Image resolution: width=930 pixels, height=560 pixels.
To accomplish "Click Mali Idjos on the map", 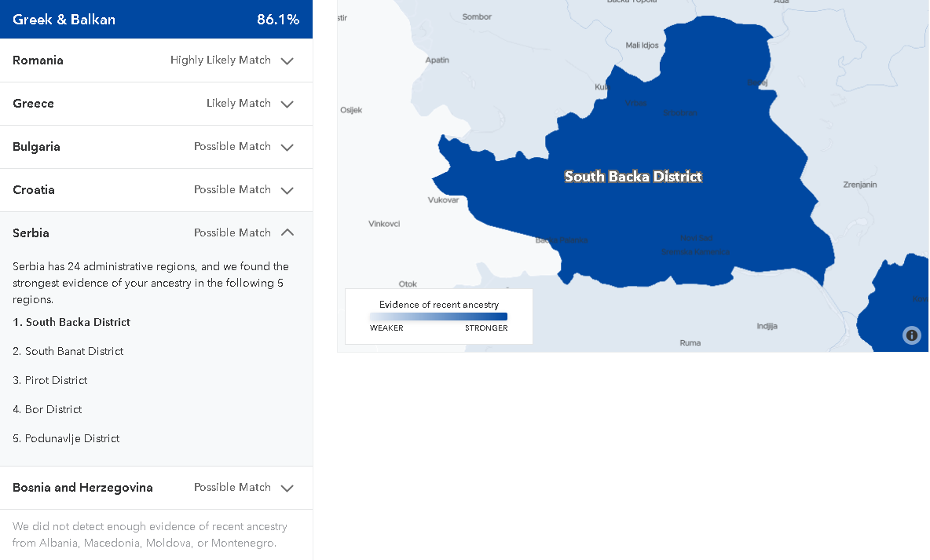I will tap(642, 45).
